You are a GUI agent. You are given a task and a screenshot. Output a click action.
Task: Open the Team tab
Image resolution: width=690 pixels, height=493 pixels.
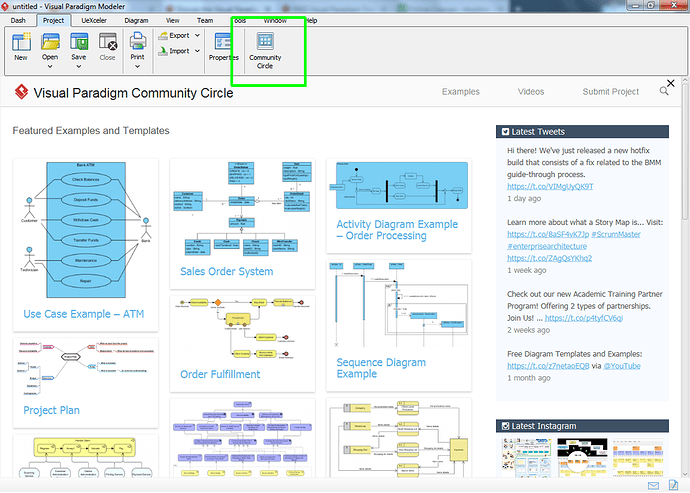coord(205,21)
